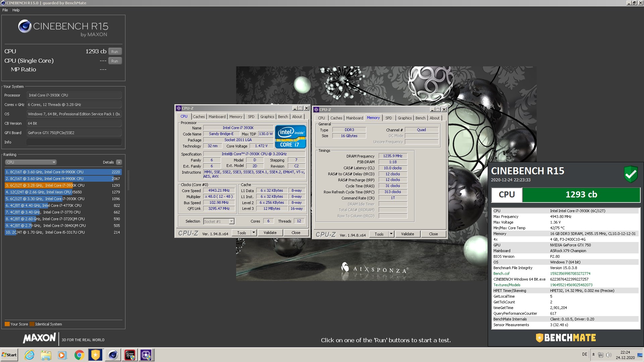Switch to Cinebench app in taskbar

(x=112, y=355)
